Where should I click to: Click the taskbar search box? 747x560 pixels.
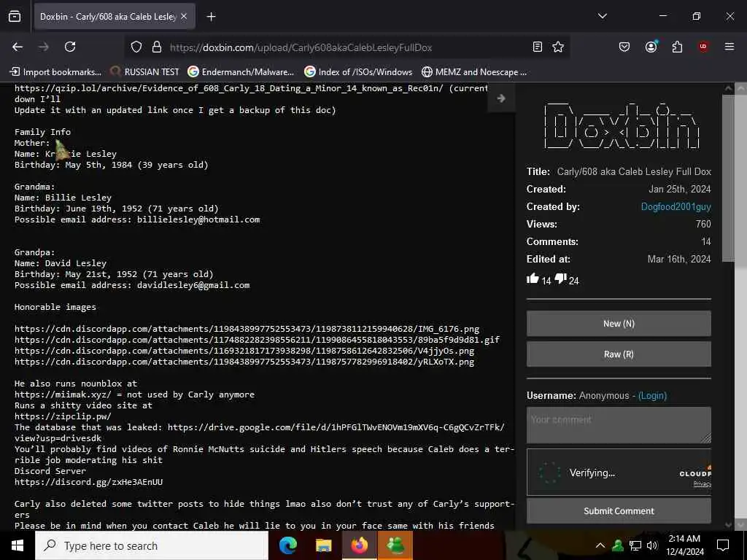pos(152,545)
